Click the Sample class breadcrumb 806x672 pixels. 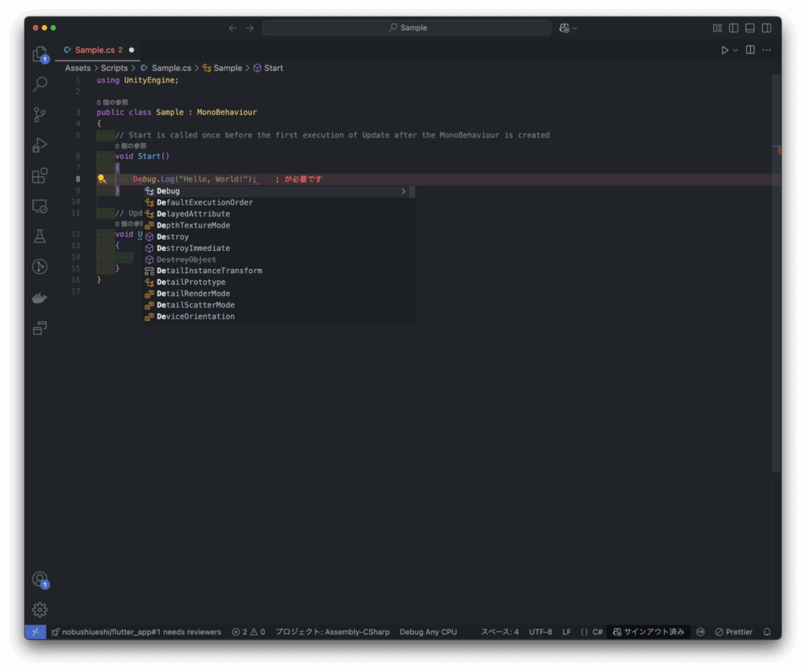point(222,68)
